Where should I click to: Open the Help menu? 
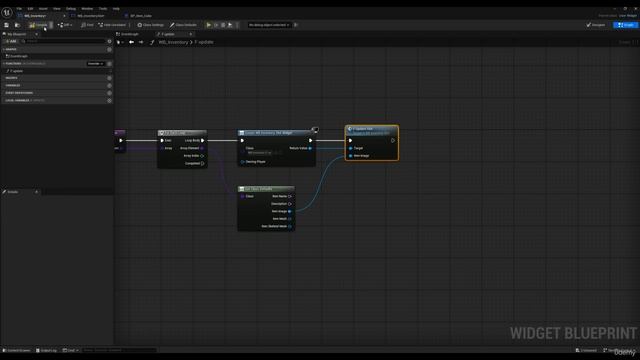click(x=116, y=9)
